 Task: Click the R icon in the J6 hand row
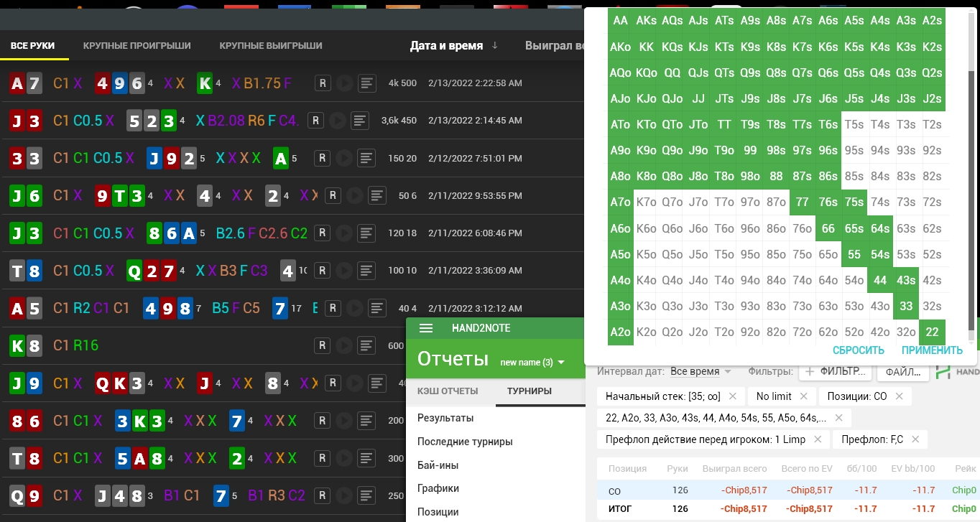pyautogui.click(x=333, y=195)
